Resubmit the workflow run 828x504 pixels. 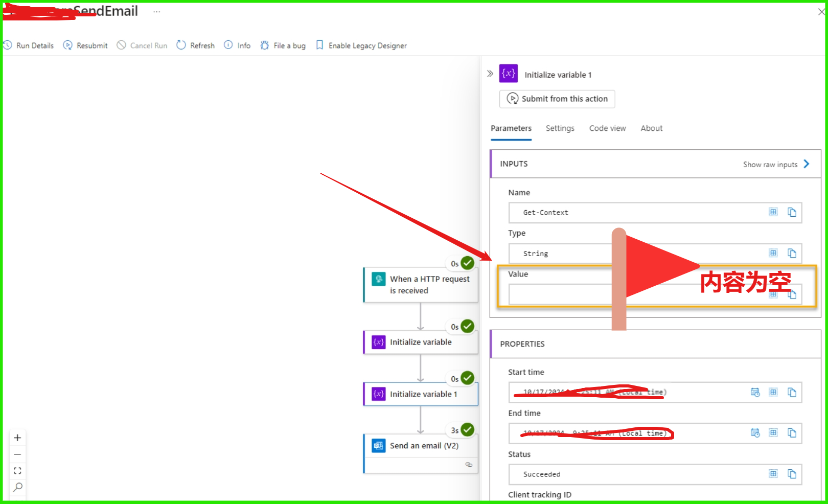pyautogui.click(x=85, y=45)
